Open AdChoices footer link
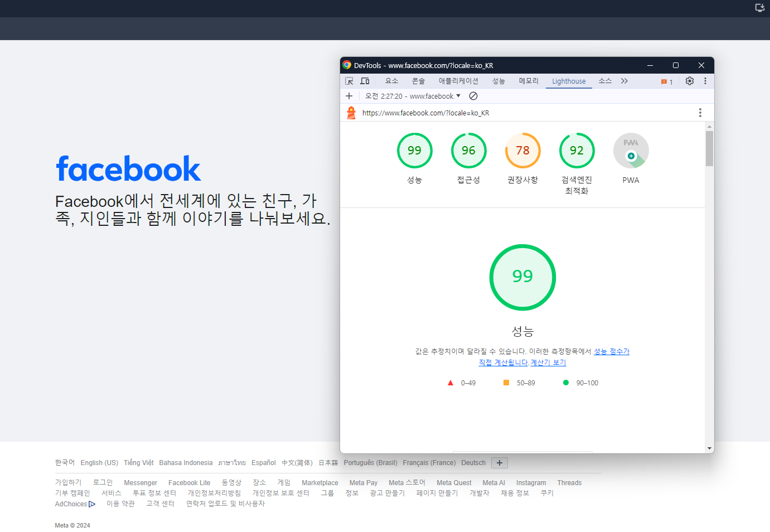 coord(75,504)
